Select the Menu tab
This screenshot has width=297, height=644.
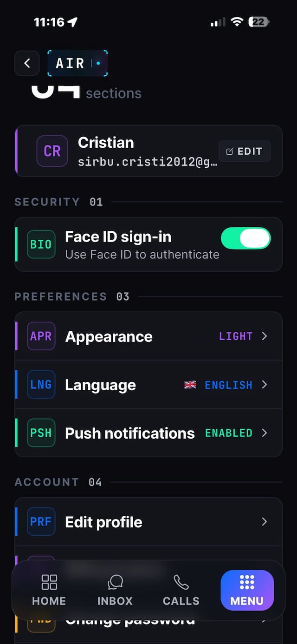tap(247, 590)
